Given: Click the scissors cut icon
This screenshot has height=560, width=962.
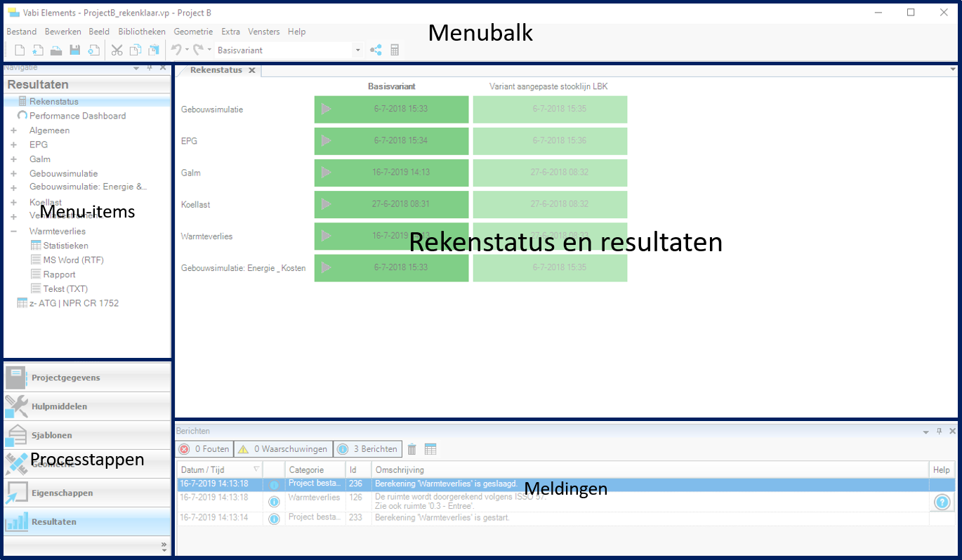Looking at the screenshot, I should tap(117, 50).
